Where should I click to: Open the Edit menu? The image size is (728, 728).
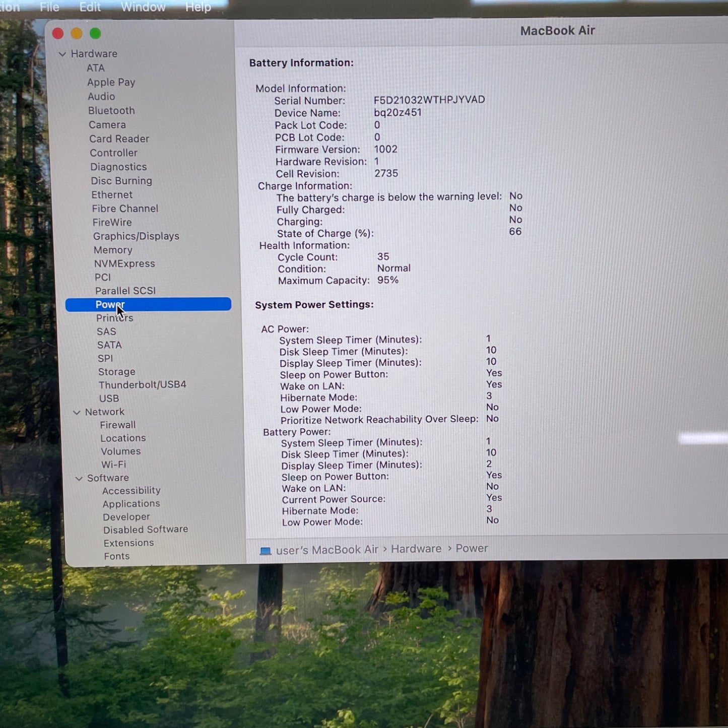90,7
